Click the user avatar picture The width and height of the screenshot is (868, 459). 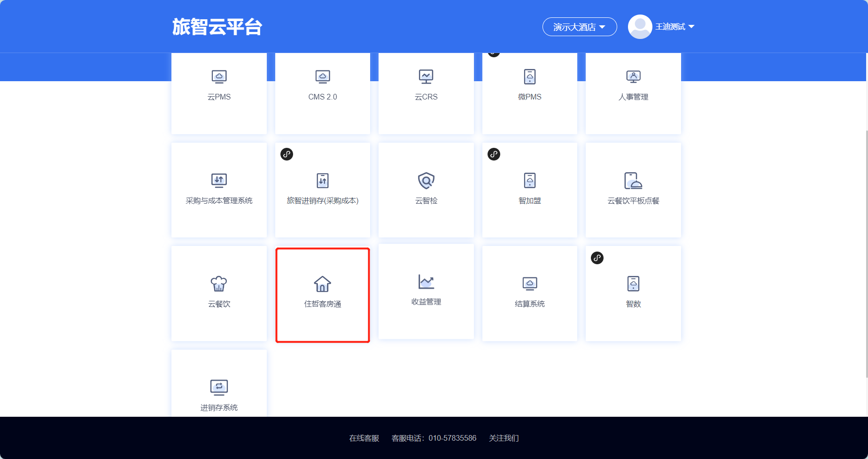point(640,27)
